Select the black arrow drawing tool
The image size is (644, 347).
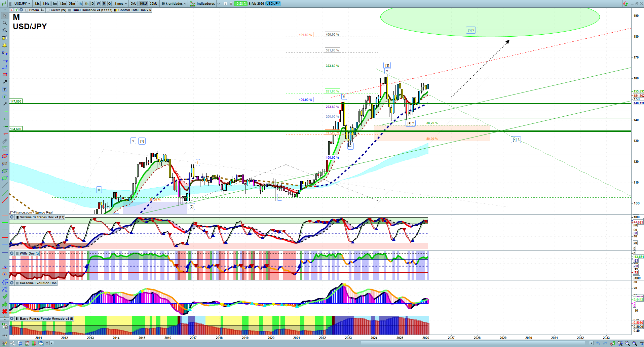click(x=5, y=82)
